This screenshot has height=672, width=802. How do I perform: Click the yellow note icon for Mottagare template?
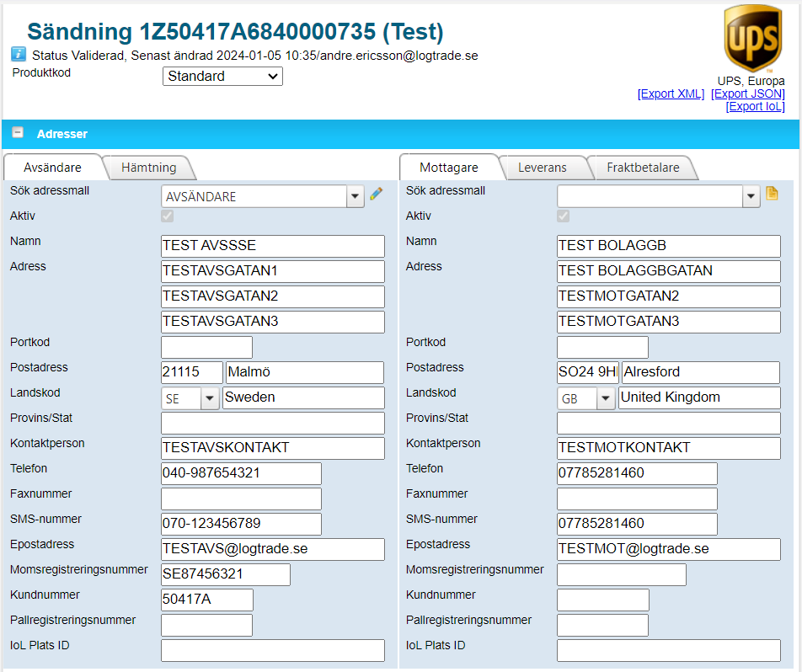pyautogui.click(x=773, y=195)
